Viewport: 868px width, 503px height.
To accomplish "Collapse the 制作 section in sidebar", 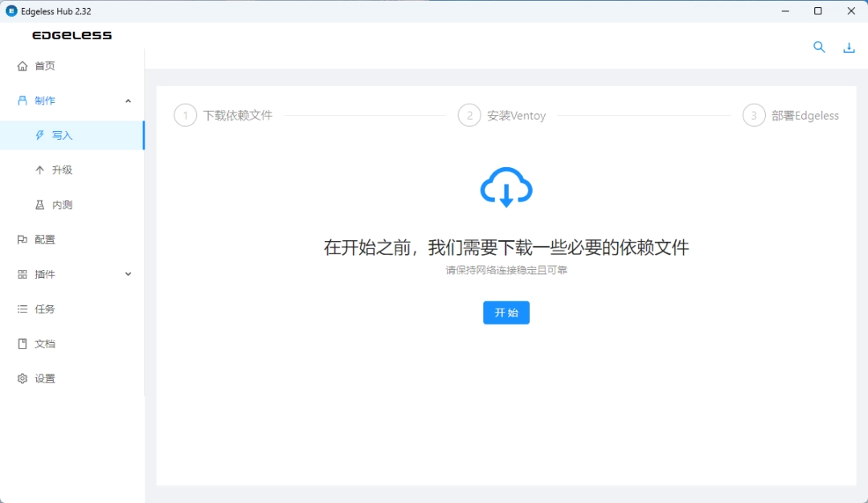I will pyautogui.click(x=128, y=100).
